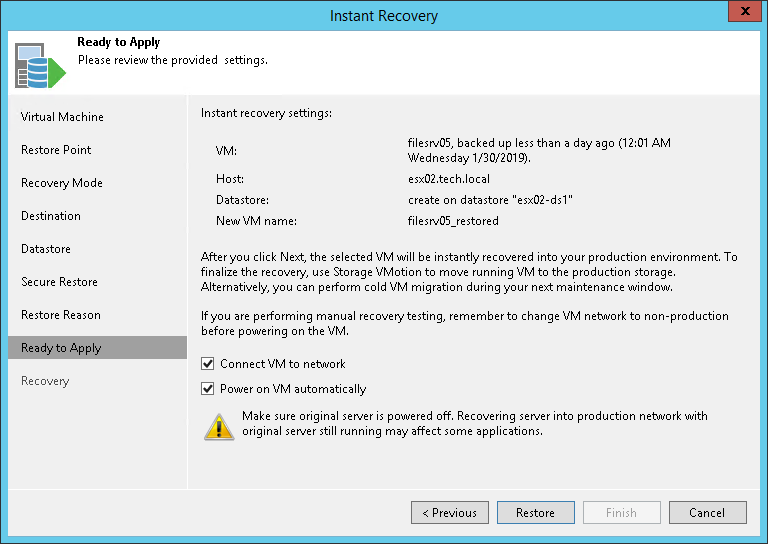The width and height of the screenshot is (768, 544).
Task: Click the disabled Finish button
Action: [x=621, y=513]
